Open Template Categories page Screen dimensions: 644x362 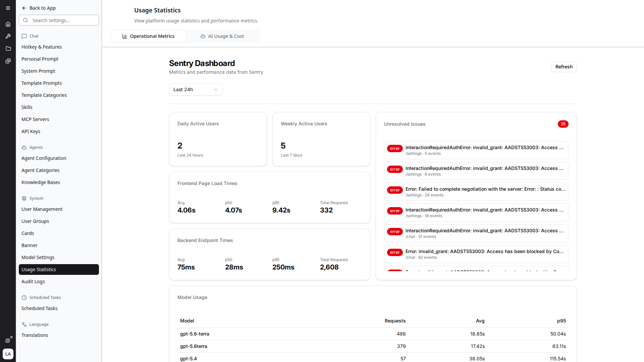point(59,95)
